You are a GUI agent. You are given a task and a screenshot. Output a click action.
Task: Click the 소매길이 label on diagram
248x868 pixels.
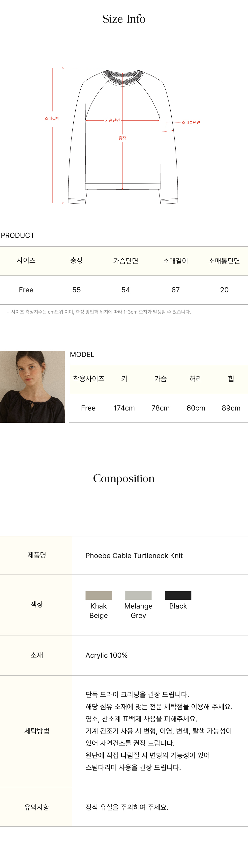pos(52,119)
